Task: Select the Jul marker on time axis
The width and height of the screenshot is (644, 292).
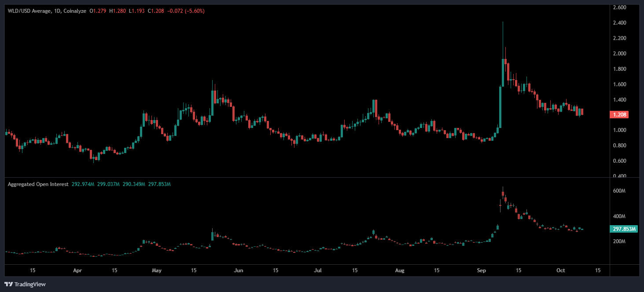Action: click(318, 270)
